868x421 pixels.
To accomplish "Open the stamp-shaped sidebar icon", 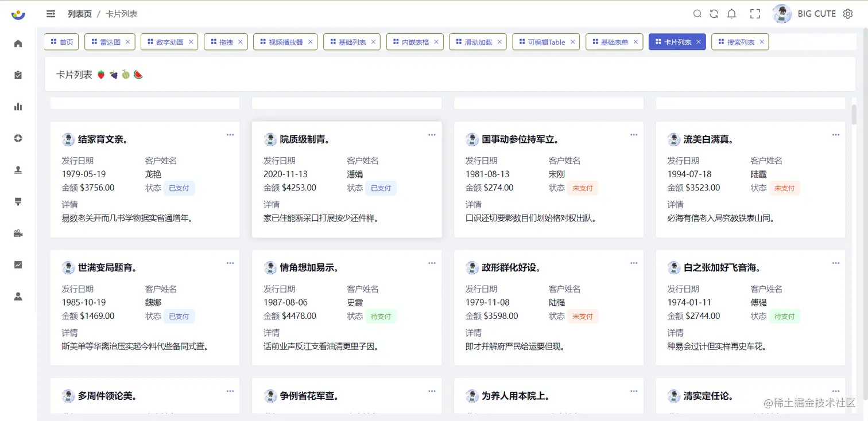I will click(x=18, y=170).
